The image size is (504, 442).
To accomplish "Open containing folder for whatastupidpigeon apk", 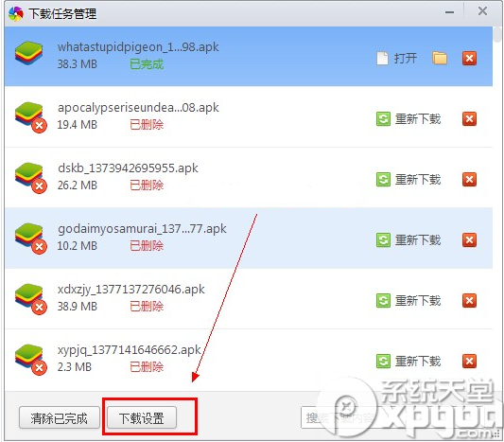I will pyautogui.click(x=440, y=59).
